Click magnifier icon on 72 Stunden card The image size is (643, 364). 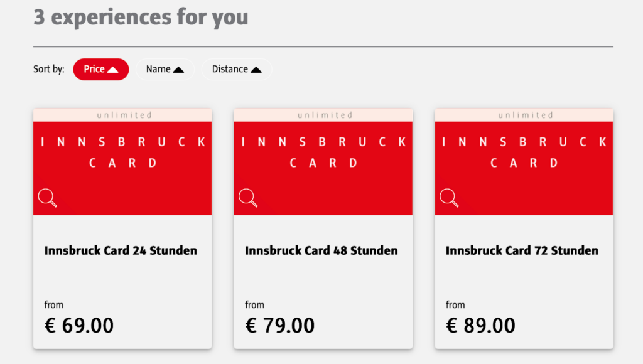coord(449,198)
